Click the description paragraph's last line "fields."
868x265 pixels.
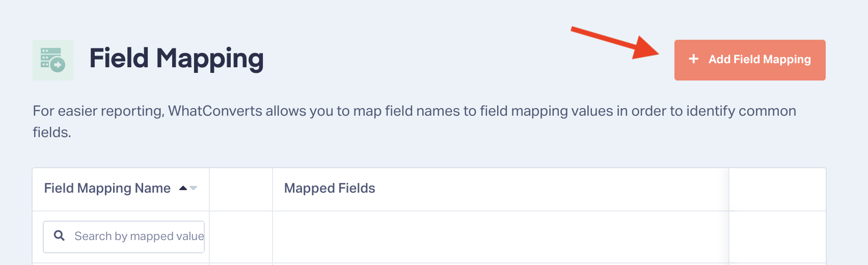coord(52,132)
